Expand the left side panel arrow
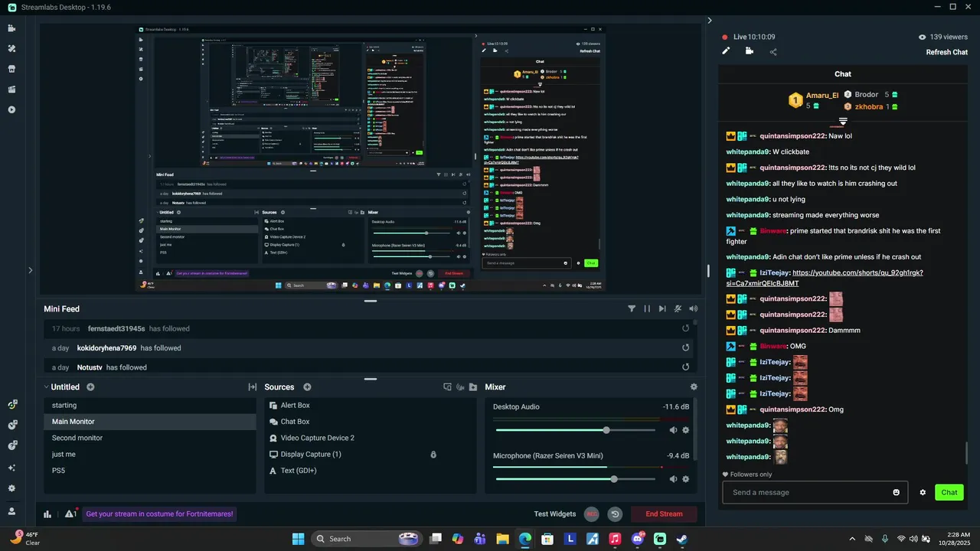 tap(30, 270)
